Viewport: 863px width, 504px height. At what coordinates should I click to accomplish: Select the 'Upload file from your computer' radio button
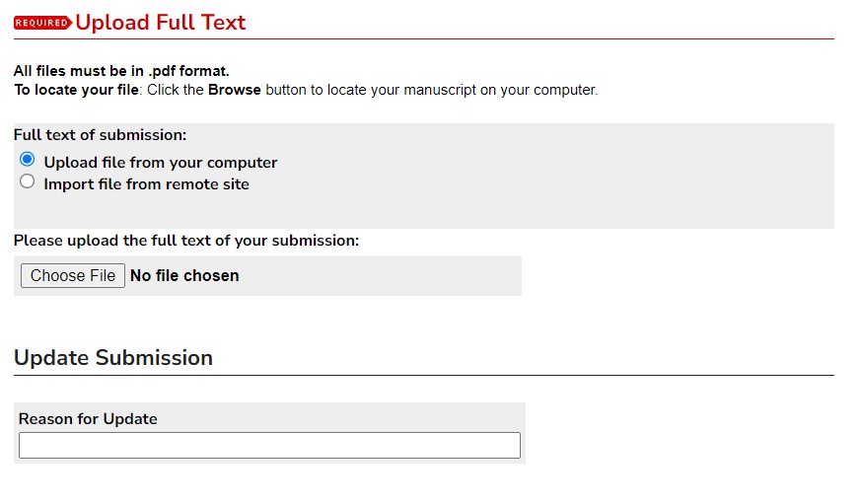pos(28,160)
